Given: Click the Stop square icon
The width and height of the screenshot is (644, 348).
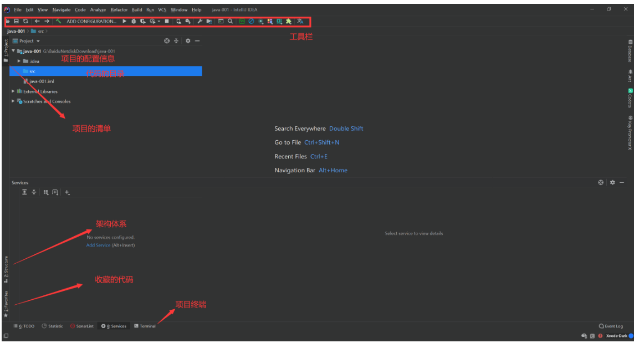Looking at the screenshot, I should point(167,21).
